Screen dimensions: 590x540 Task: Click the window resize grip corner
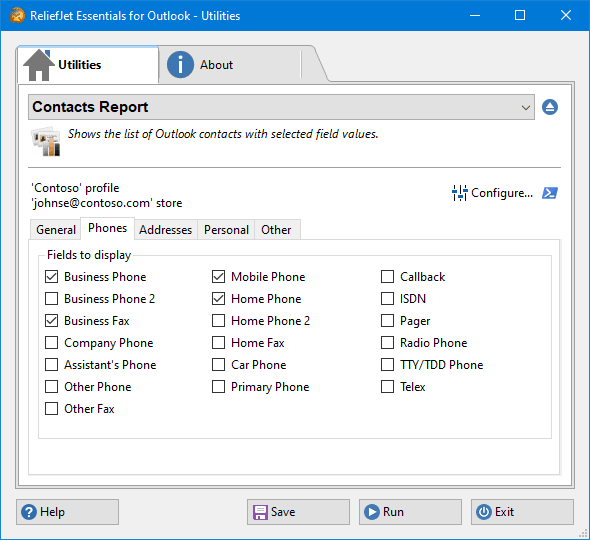click(x=583, y=533)
